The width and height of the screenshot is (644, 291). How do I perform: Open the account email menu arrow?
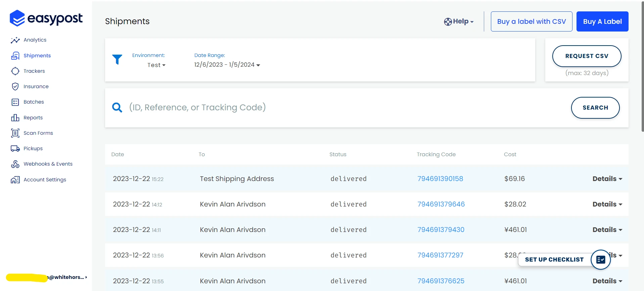[x=86, y=277]
